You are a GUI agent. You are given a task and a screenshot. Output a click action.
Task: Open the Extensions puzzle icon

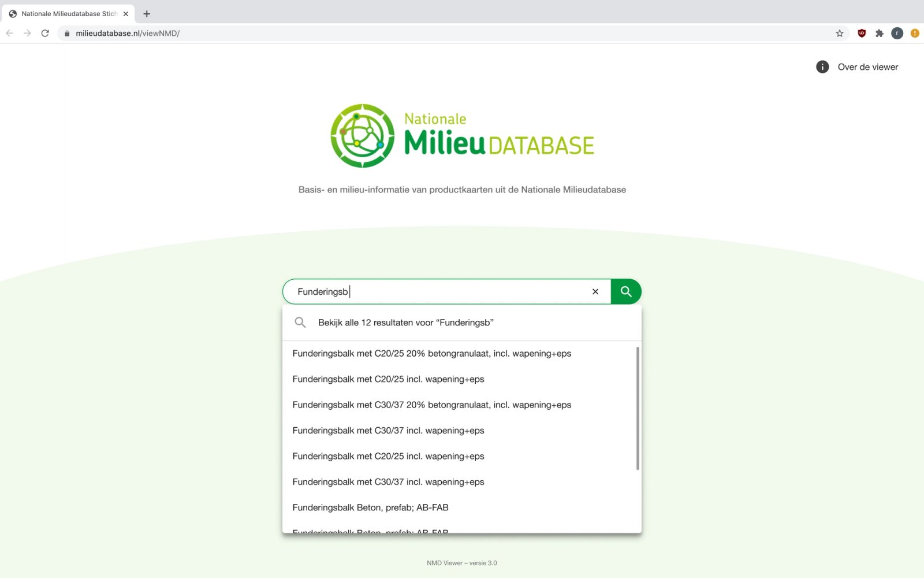coord(880,33)
